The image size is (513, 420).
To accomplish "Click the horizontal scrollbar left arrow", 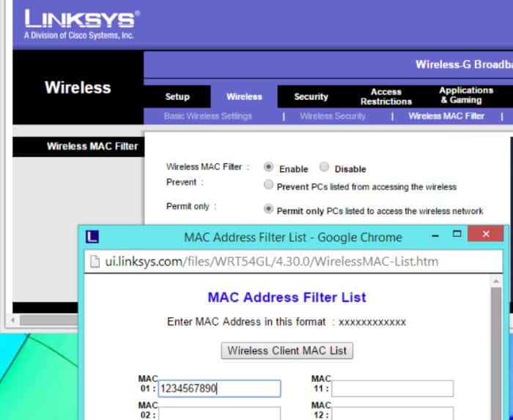I will (x=12, y=320).
